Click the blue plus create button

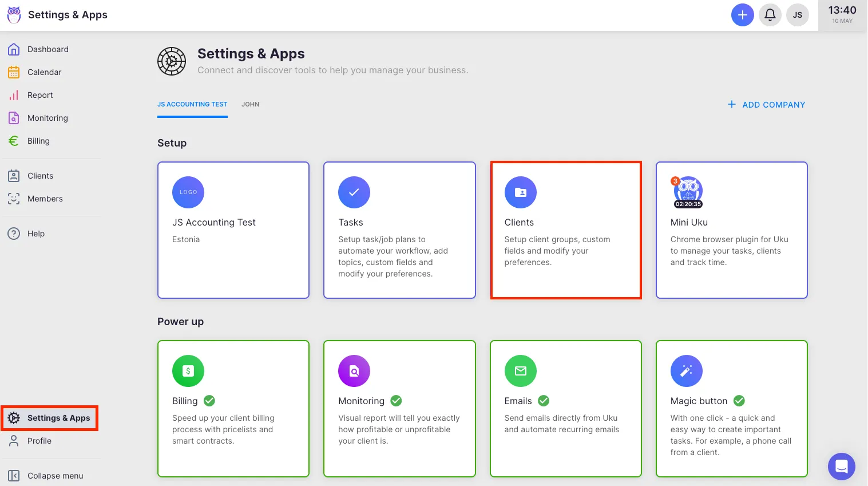[742, 15]
